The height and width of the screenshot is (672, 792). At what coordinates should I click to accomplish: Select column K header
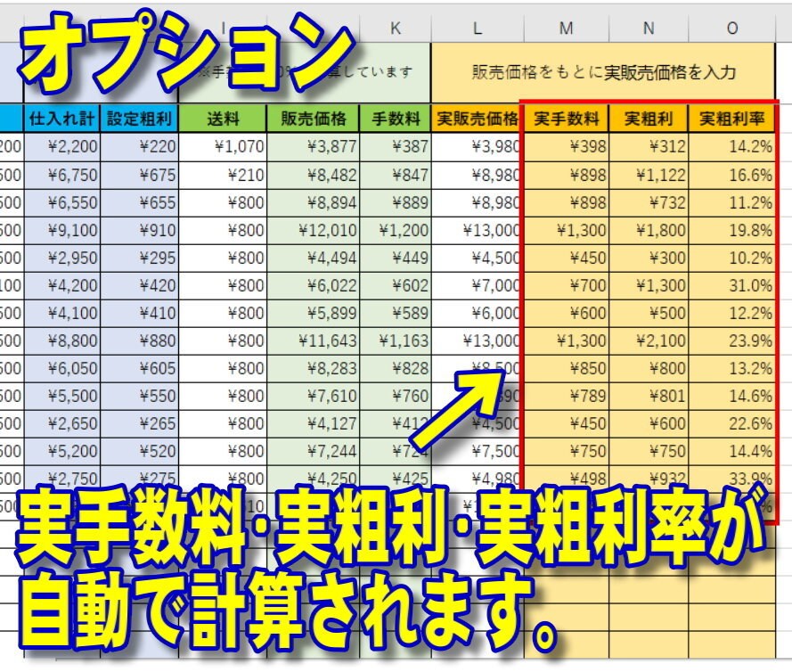coord(395,29)
